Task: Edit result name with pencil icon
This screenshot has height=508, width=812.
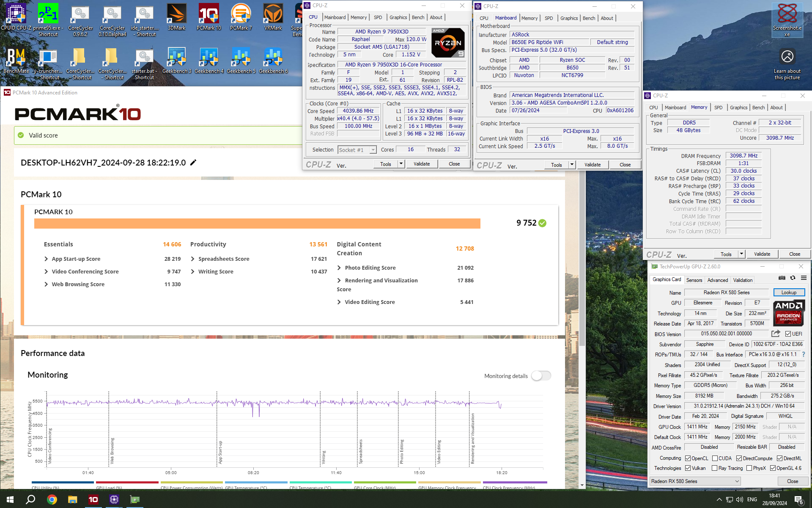Action: tap(193, 163)
